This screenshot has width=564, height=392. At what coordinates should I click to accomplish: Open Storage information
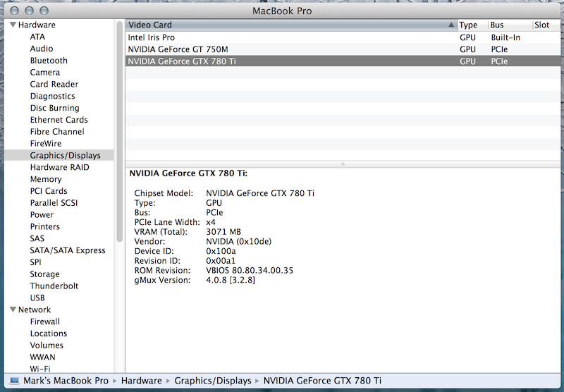(44, 274)
